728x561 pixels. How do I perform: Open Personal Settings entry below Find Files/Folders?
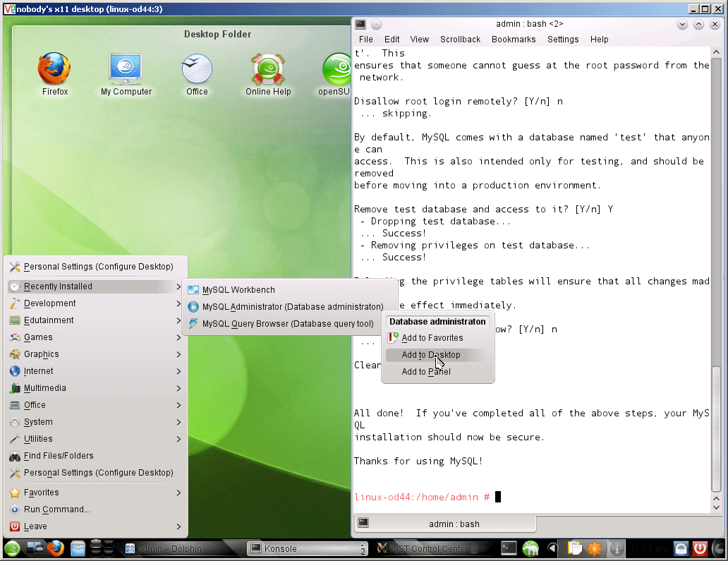pos(95,473)
